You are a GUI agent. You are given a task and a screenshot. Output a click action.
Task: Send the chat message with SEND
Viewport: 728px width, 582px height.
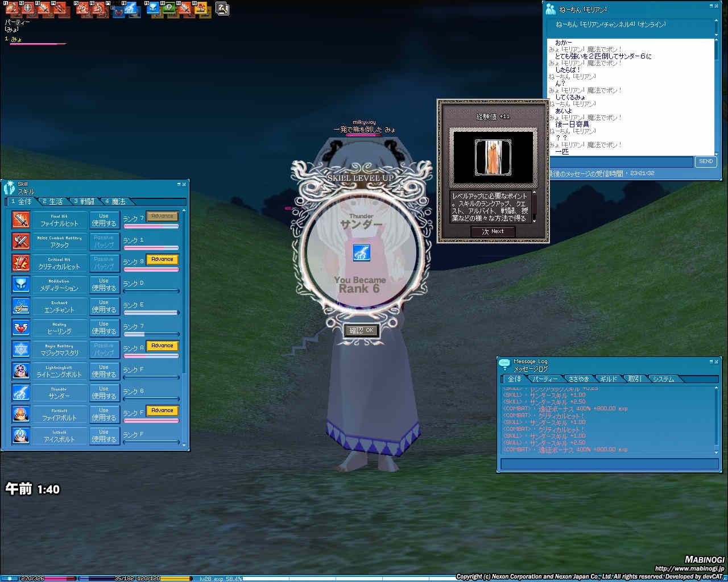[x=705, y=161]
